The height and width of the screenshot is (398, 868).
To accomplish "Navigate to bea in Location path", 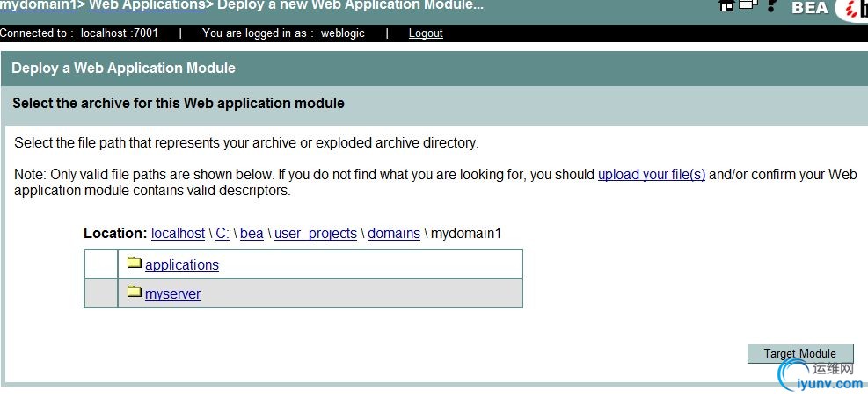I will tap(252, 234).
